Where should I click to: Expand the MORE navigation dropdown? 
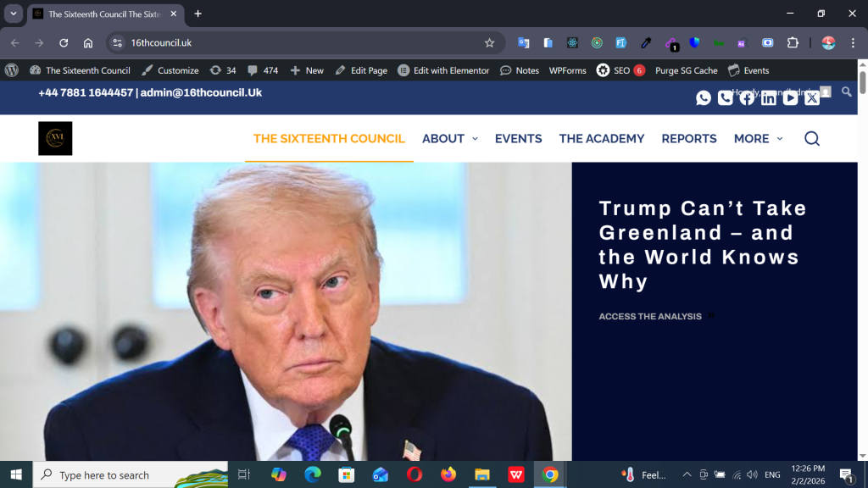[758, 139]
